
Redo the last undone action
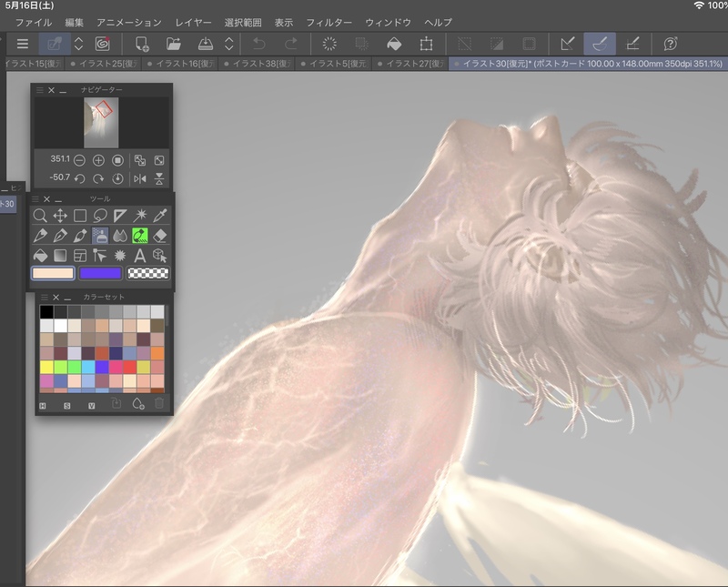[290, 44]
